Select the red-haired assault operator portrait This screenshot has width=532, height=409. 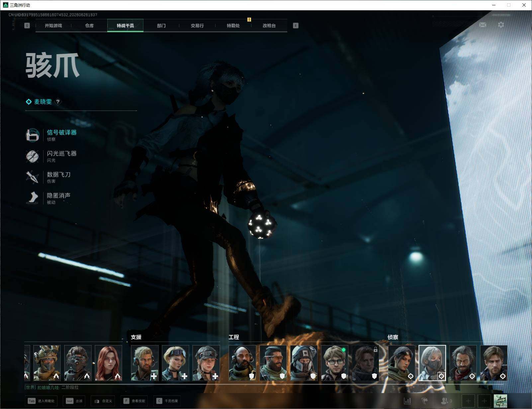point(108,363)
